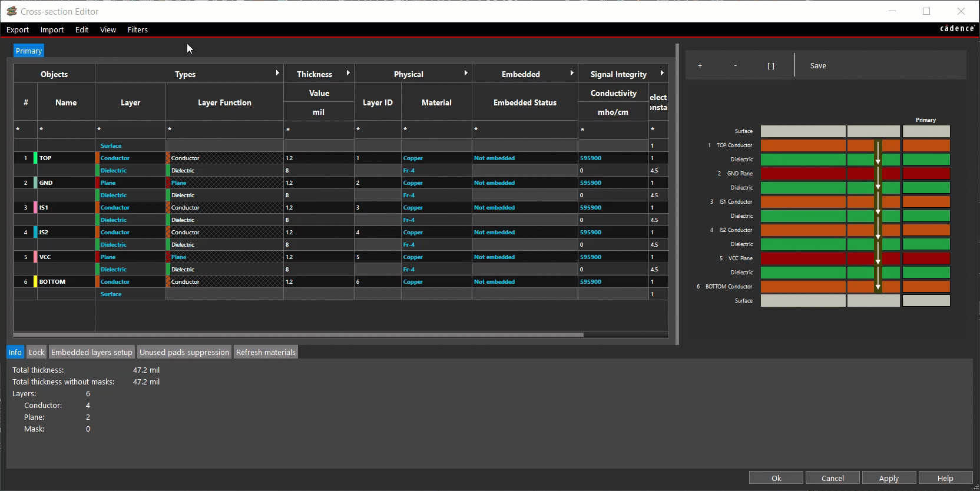Click the IS2 layer blue color marker

(x=35, y=233)
